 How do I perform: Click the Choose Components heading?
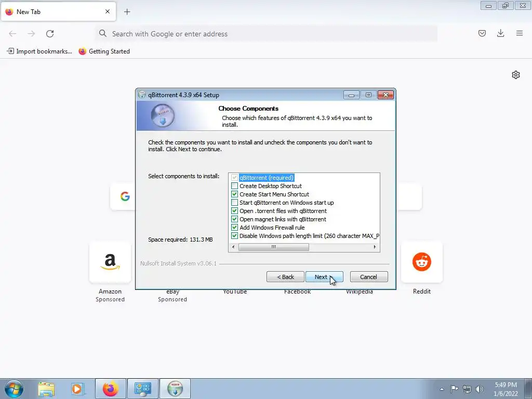coord(248,109)
